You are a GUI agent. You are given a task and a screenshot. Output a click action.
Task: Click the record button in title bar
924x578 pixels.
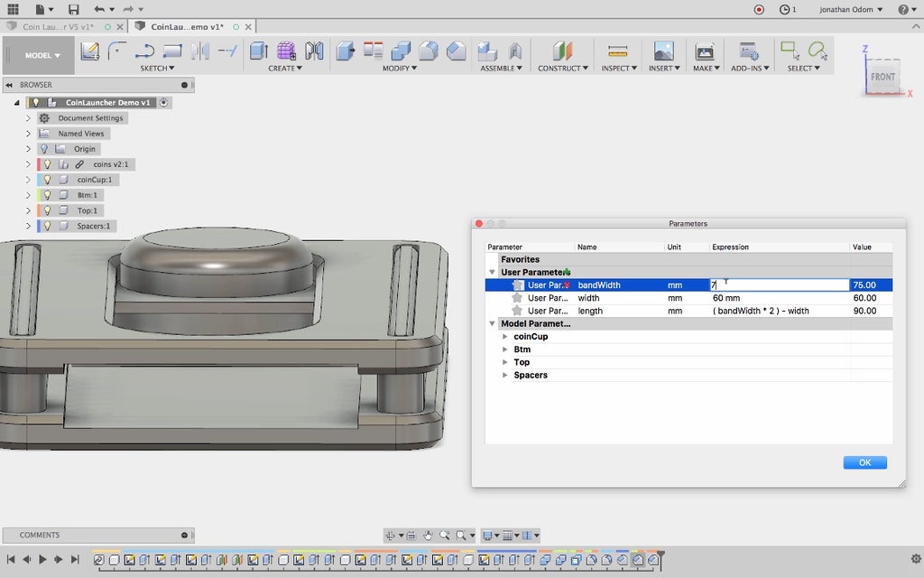(758, 9)
